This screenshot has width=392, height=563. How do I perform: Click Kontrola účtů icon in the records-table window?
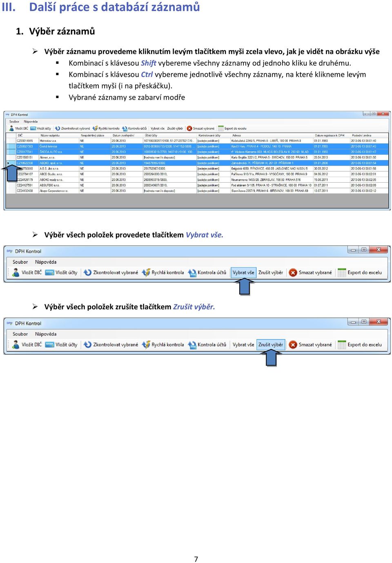point(125,128)
